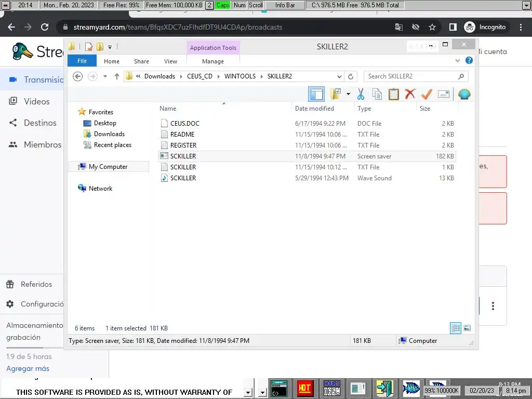The image size is (532, 399).
Task: Open Referidos in StreamYard sidebar
Action: click(36, 284)
